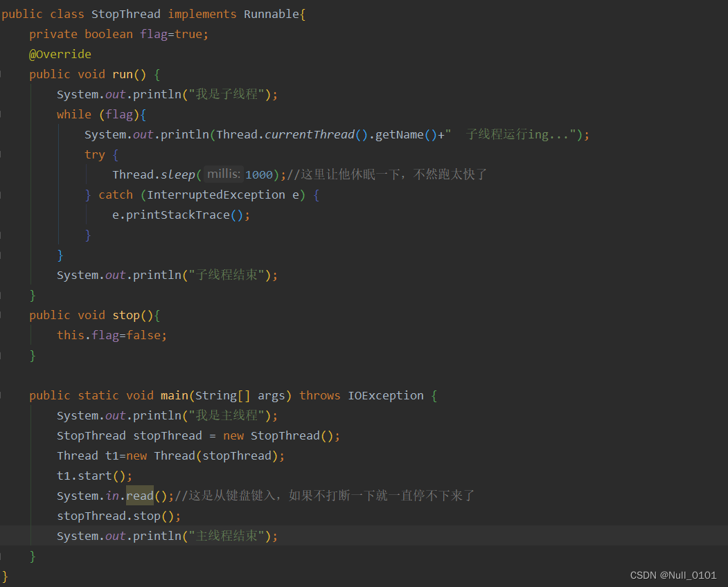The height and width of the screenshot is (587, 728).
Task: Click the try keyword
Action: pos(95,154)
